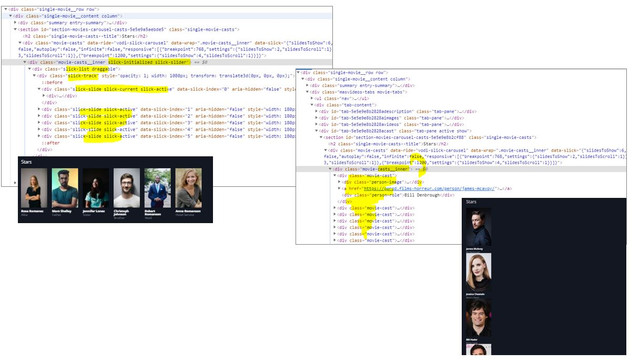Click woman in black dress photo

click(33, 188)
